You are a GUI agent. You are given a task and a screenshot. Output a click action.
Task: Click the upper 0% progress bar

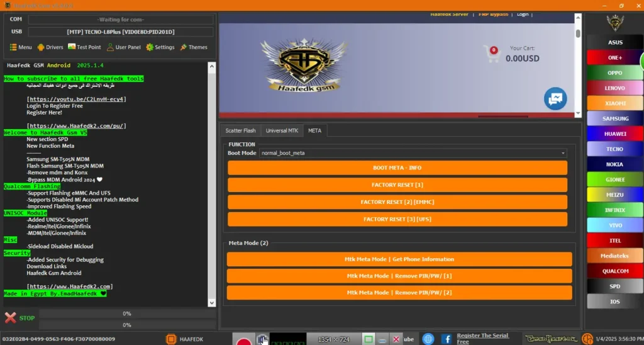pos(127,314)
